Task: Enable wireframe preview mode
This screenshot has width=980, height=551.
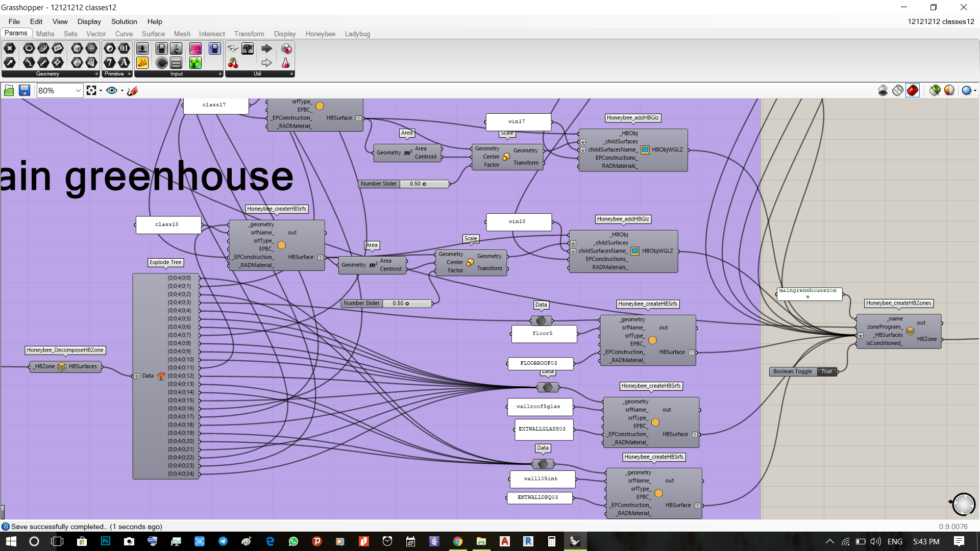Action: click(898, 90)
